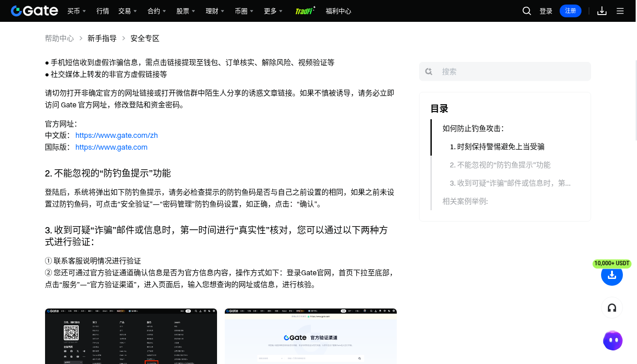
Task: Jump to 如何防止钓鱼攻击 in table of contents
Action: coord(473,128)
